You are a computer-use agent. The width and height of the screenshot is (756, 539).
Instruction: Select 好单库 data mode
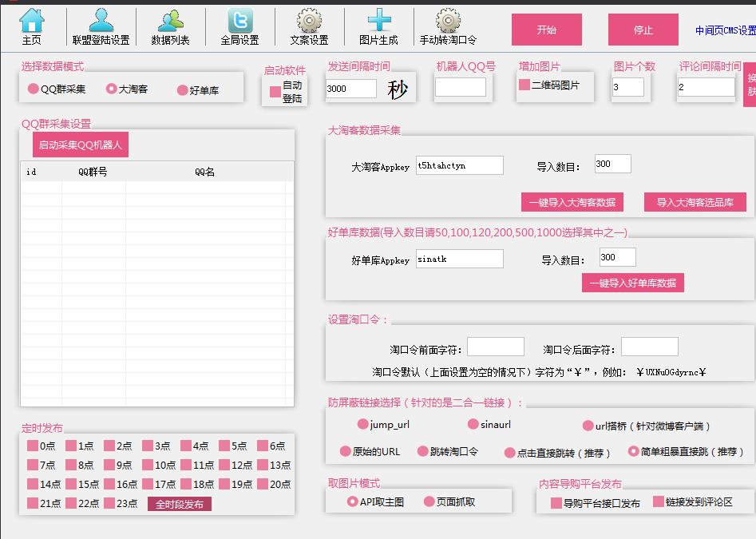click(x=182, y=90)
